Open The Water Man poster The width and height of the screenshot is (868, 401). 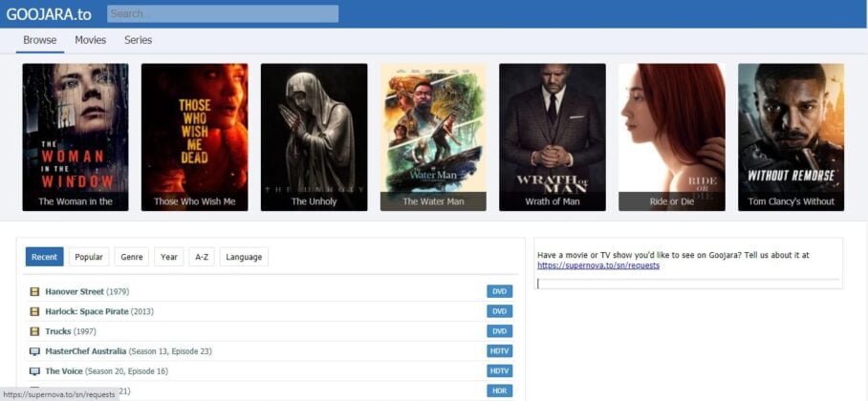[433, 137]
